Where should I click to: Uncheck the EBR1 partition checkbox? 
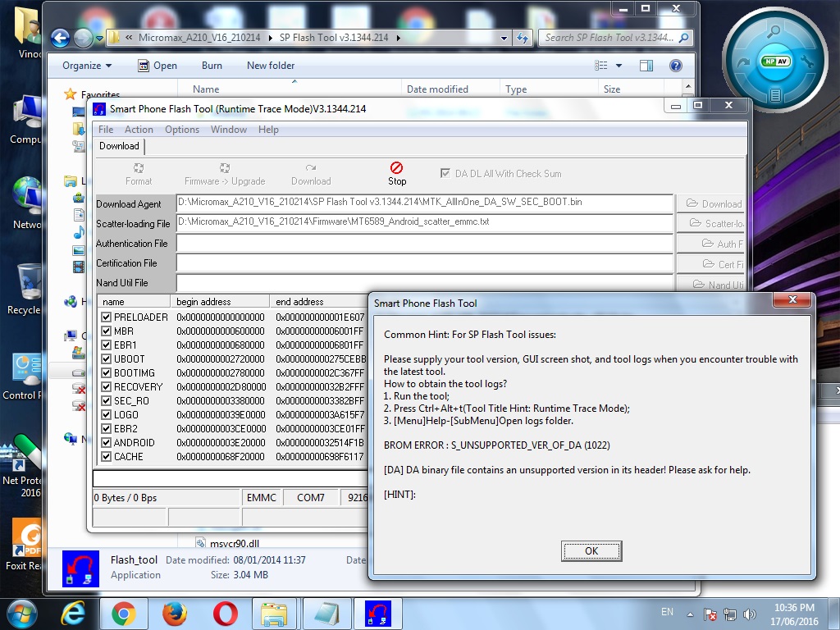106,345
